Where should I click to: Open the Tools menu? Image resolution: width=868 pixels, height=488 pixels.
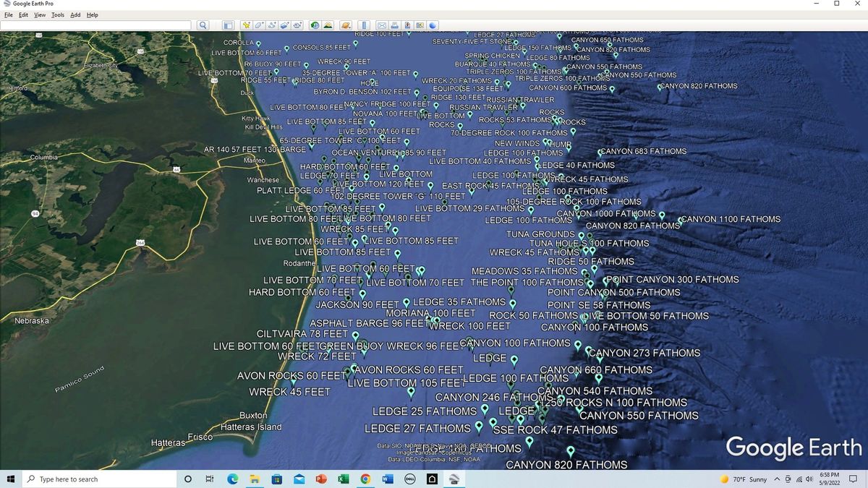(57, 14)
